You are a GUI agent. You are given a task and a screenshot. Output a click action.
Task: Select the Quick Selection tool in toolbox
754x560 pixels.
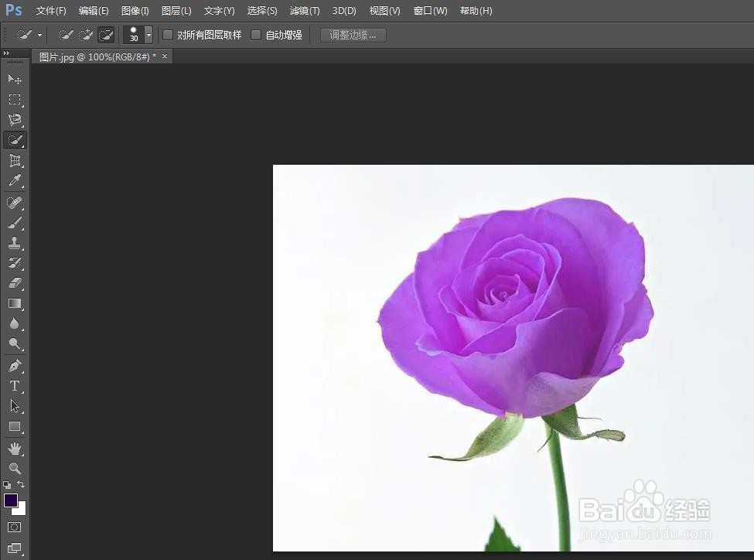tap(15, 141)
